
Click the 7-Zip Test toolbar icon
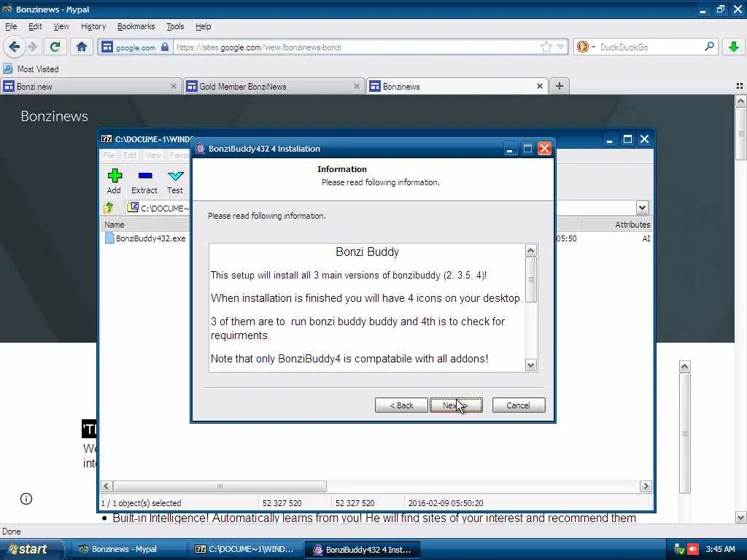[x=175, y=182]
